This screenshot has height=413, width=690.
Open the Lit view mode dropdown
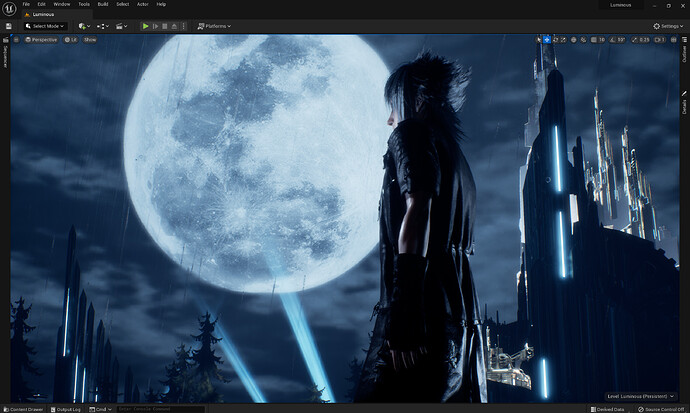click(71, 40)
